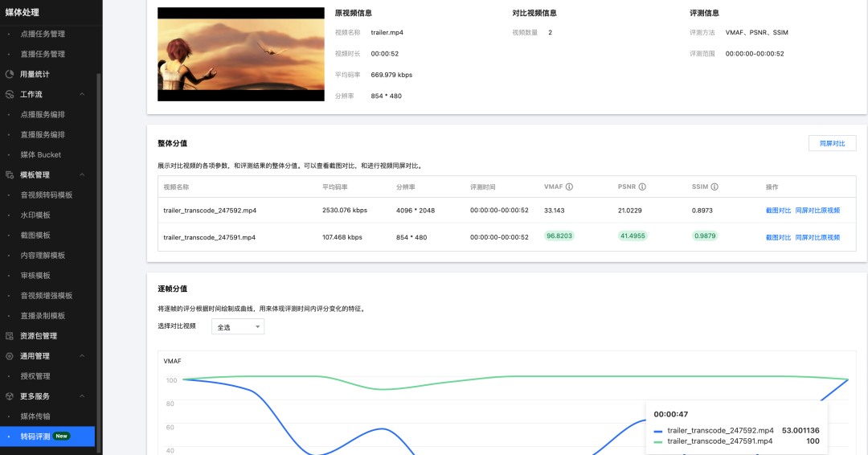868x455 pixels.
Task: Click the 评测方法 value VMAF、PSNR、SSIM
Action: (757, 33)
